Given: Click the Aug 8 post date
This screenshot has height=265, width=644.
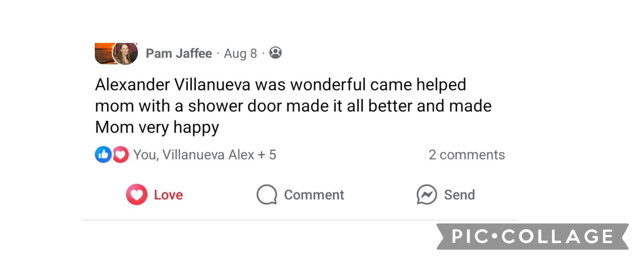Looking at the screenshot, I should (x=240, y=53).
